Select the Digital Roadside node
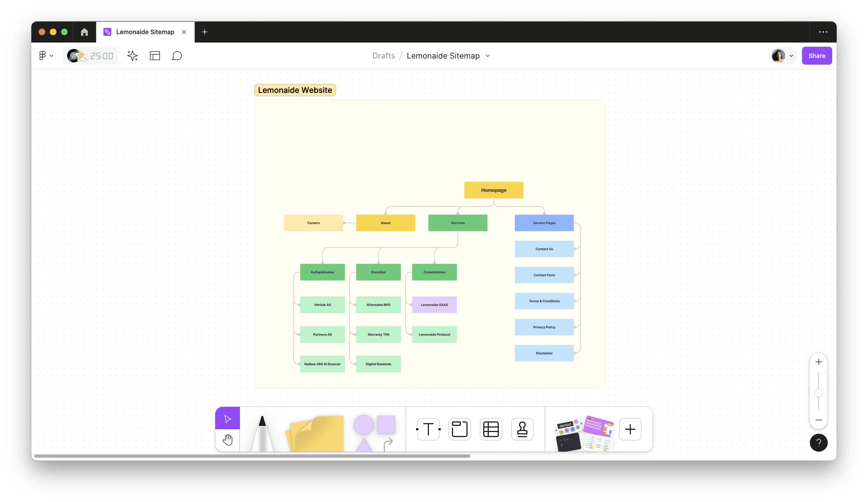Image resolution: width=868 pixels, height=502 pixels. pos(378,364)
